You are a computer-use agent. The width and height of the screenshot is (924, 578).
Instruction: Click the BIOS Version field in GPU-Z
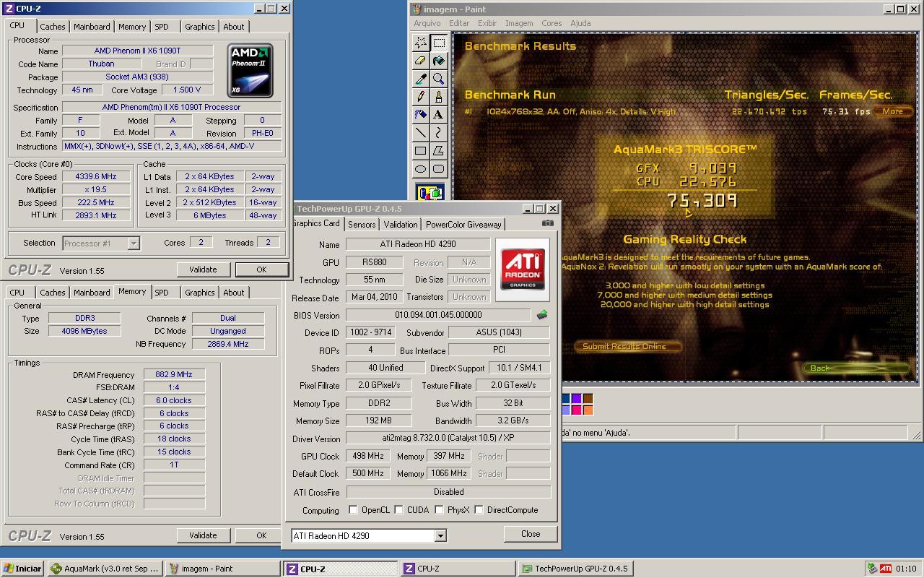[x=438, y=315]
